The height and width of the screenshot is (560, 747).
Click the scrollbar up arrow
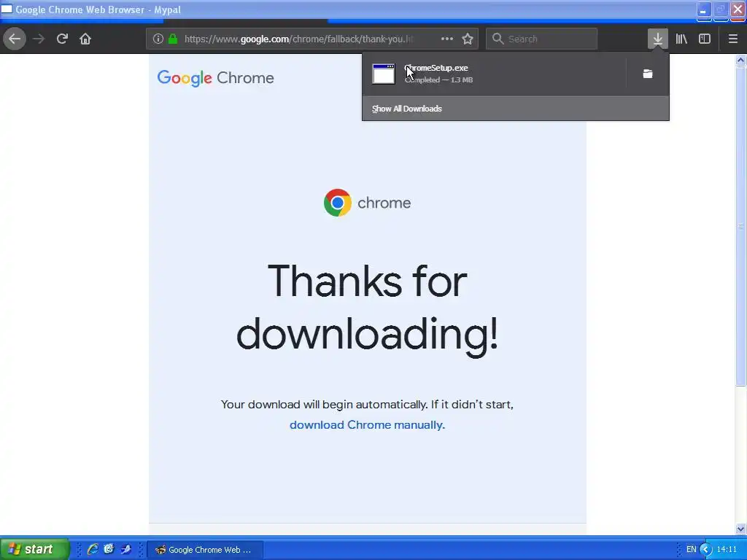[x=740, y=60]
